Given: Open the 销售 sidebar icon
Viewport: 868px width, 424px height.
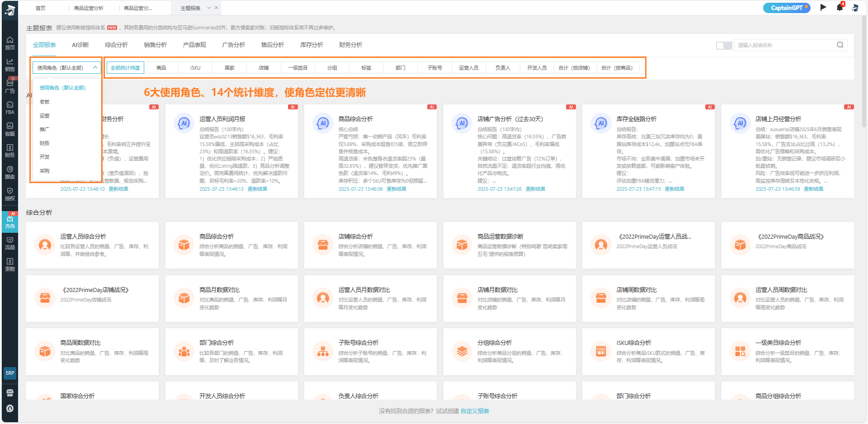Looking at the screenshot, I should tap(10, 65).
